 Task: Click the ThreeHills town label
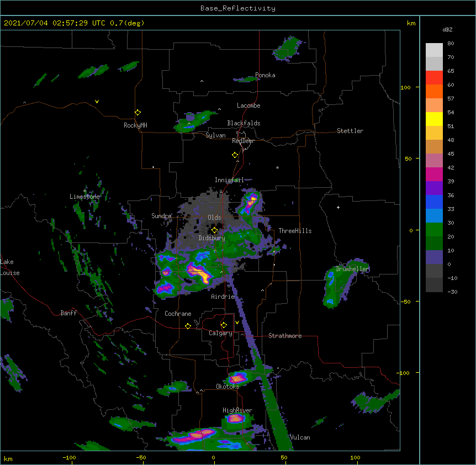click(x=295, y=231)
